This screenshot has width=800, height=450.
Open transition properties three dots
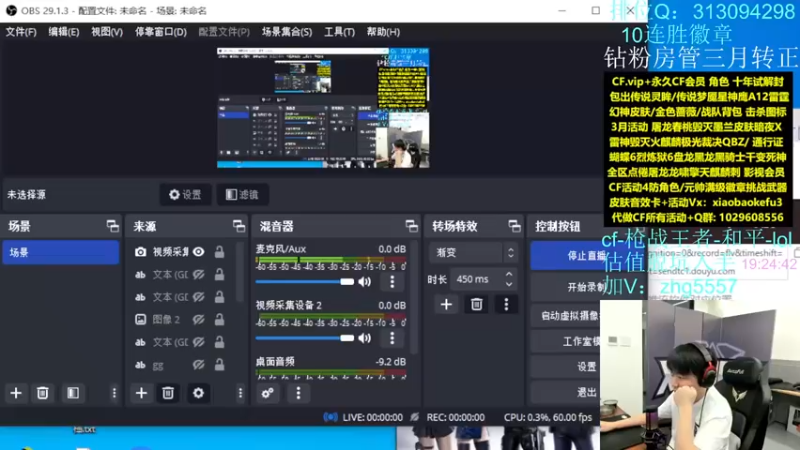506,305
